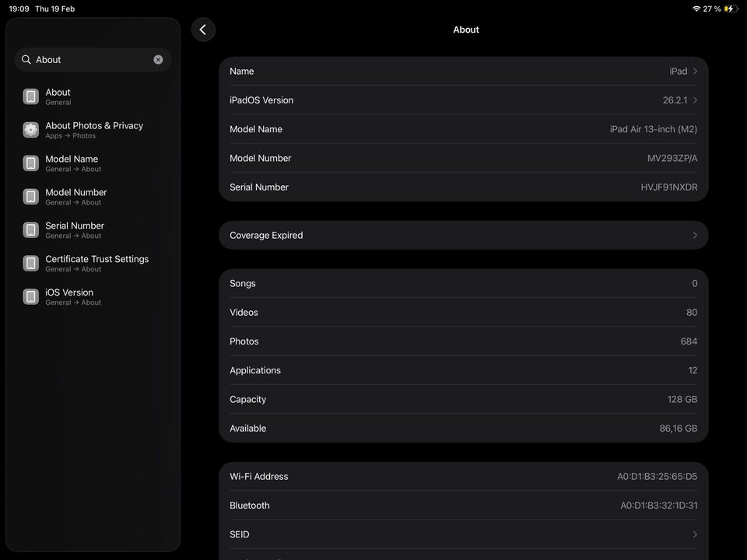Select the Serial Number search result
747x560 pixels.
tap(93, 230)
